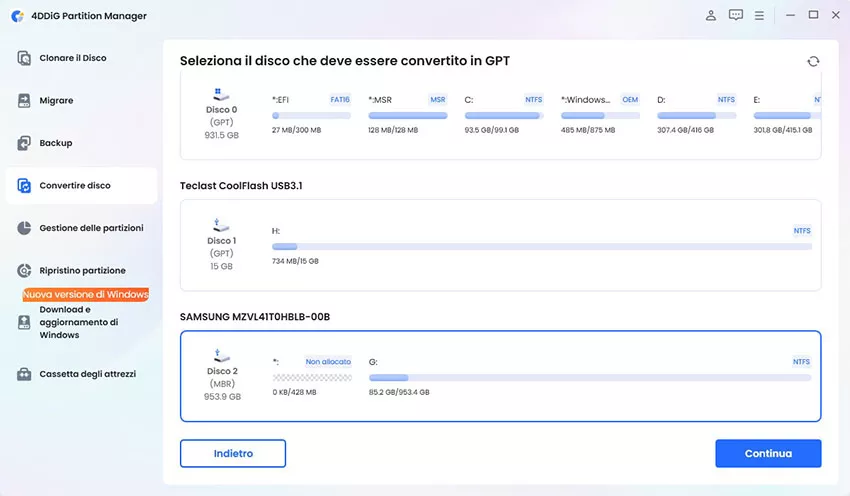Screen dimensions: 850x496
Task: Open the feedback chat icon in title bar
Action: [x=736, y=16]
